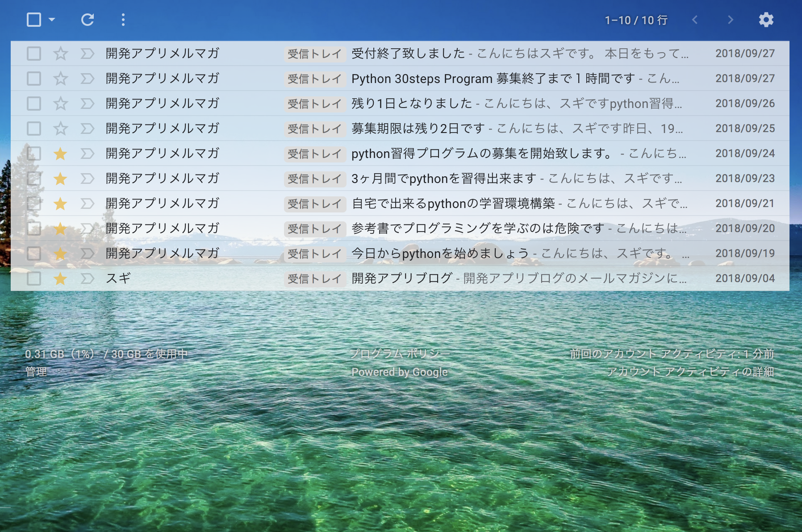This screenshot has height=532, width=802.
Task: Open the 開発アプリブログ email subject
Action: 402,278
